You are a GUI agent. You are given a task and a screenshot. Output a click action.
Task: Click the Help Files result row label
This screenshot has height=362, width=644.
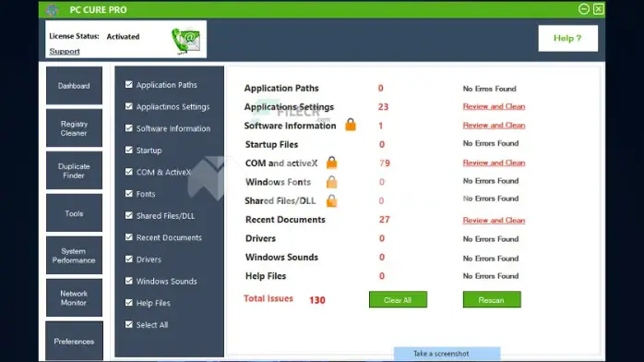point(266,276)
